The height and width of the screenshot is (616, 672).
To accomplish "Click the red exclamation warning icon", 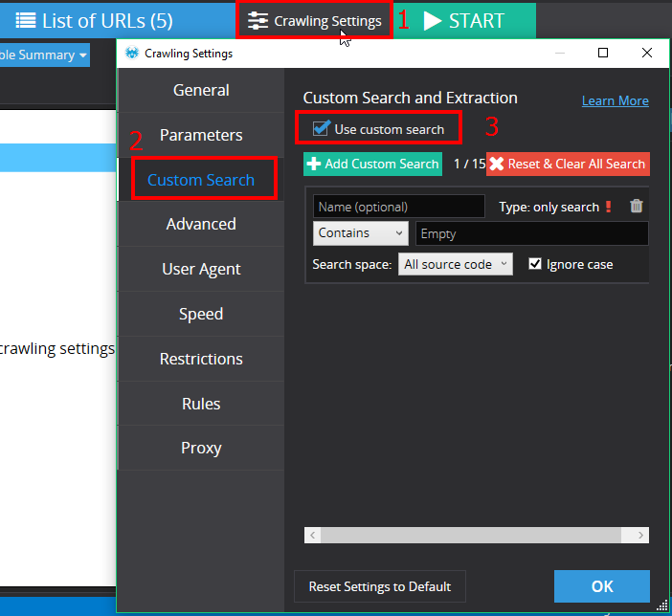I will coord(608,207).
